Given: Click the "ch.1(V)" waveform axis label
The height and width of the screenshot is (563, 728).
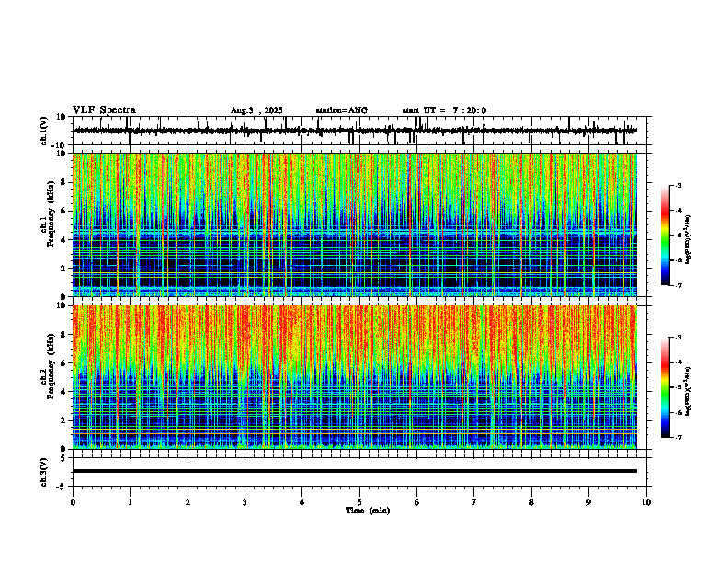Looking at the screenshot, I should click(44, 131).
